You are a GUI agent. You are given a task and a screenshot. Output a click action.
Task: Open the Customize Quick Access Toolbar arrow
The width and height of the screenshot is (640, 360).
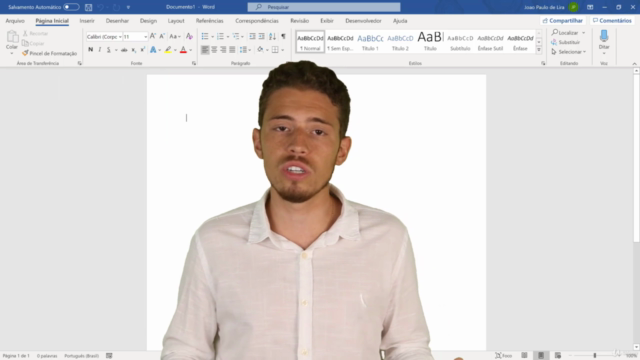pos(128,7)
